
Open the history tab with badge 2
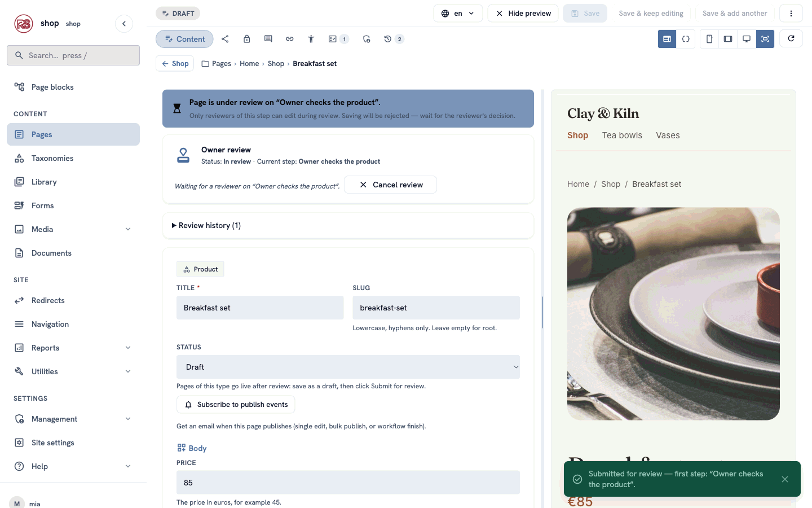coord(394,39)
